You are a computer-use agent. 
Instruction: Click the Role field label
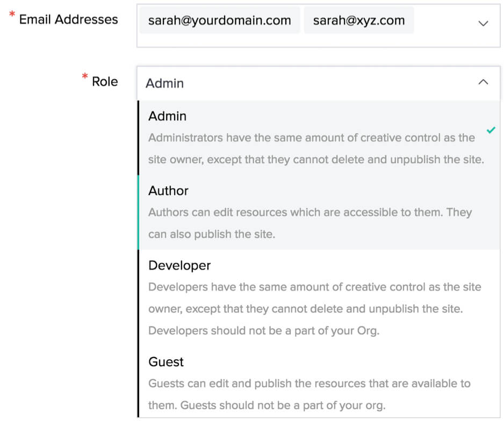tap(105, 82)
